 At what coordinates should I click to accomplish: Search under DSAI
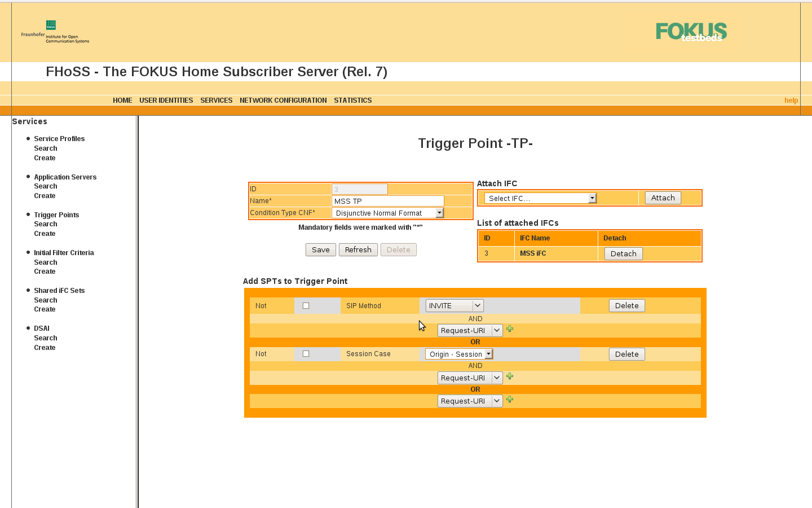point(46,338)
